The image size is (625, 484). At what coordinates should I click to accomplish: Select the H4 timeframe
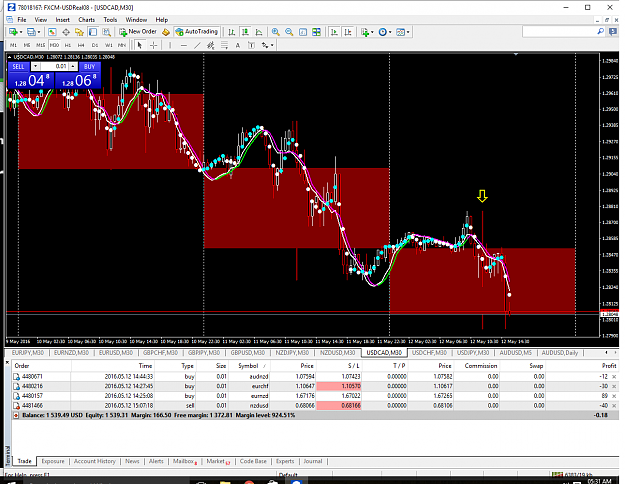pyautogui.click(x=81, y=45)
